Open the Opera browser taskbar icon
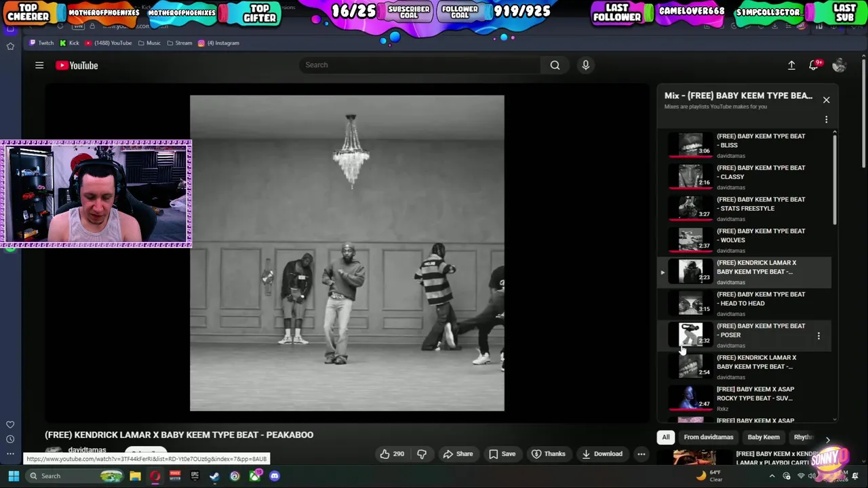This screenshot has width=868, height=488. [x=155, y=476]
